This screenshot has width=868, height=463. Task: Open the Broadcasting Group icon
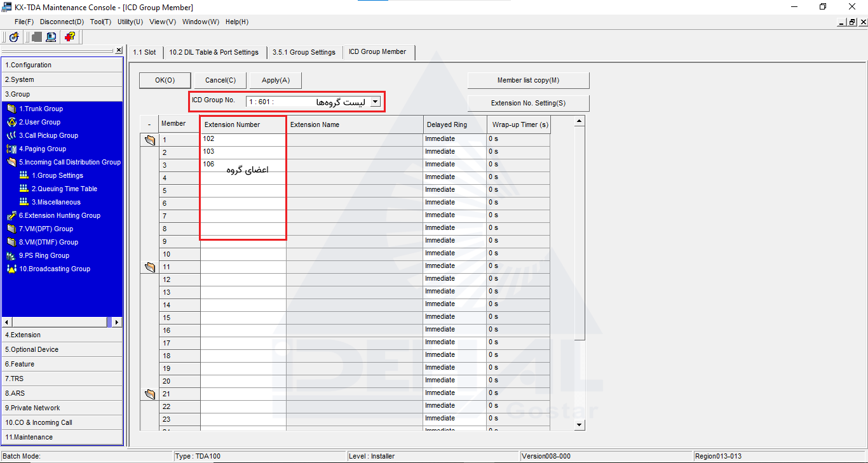[x=11, y=269]
